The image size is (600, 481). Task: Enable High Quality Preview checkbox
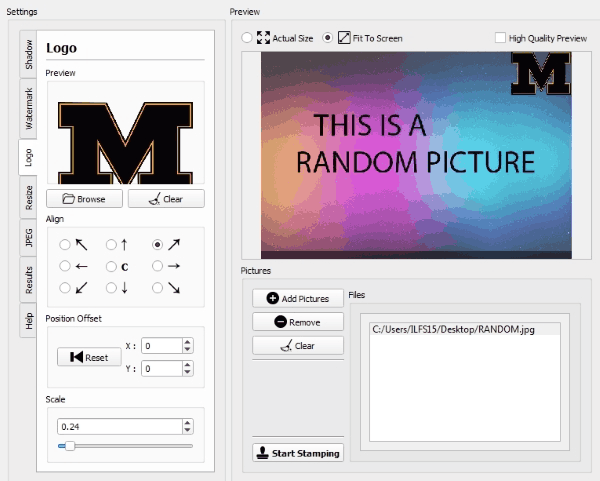[x=500, y=38]
